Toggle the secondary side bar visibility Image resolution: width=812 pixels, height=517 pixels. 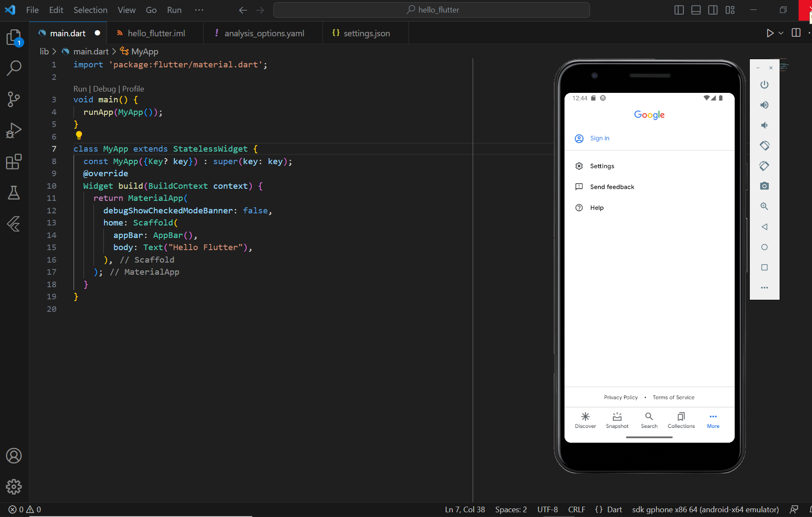pos(713,10)
